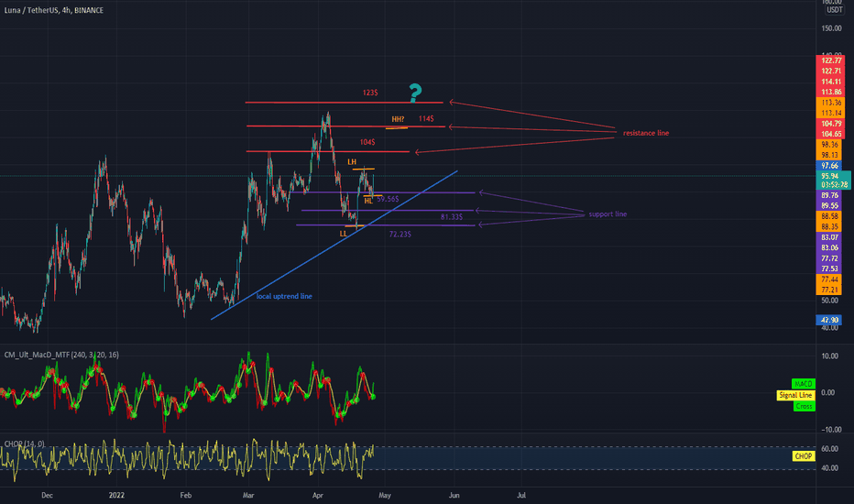The image size is (854, 504).
Task: Click the yellow CHOP axis label
Action: click(x=804, y=456)
